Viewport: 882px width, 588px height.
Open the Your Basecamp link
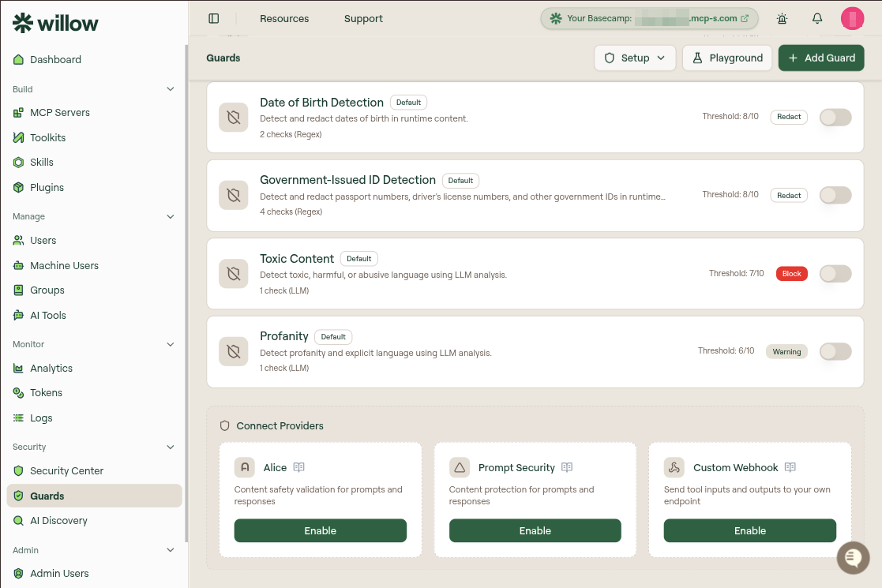(649, 19)
